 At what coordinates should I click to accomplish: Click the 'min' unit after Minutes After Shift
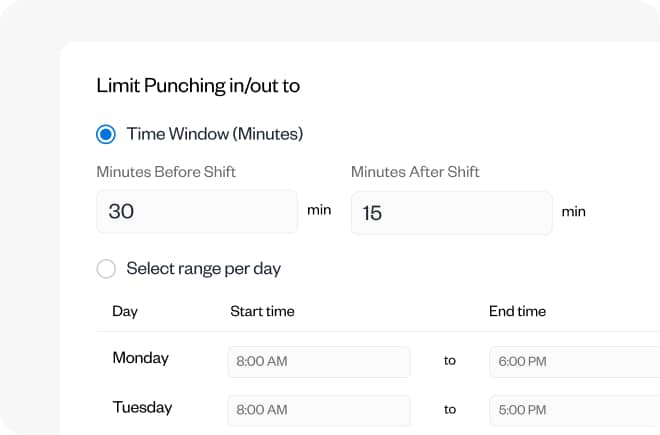coord(574,211)
